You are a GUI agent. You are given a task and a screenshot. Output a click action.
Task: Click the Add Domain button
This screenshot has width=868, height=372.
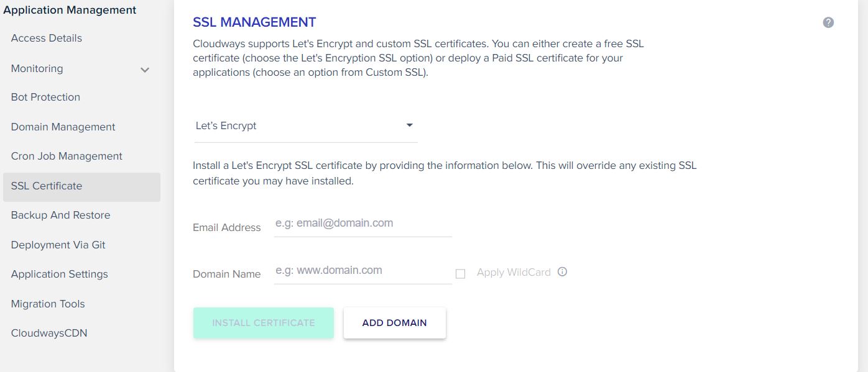[394, 323]
